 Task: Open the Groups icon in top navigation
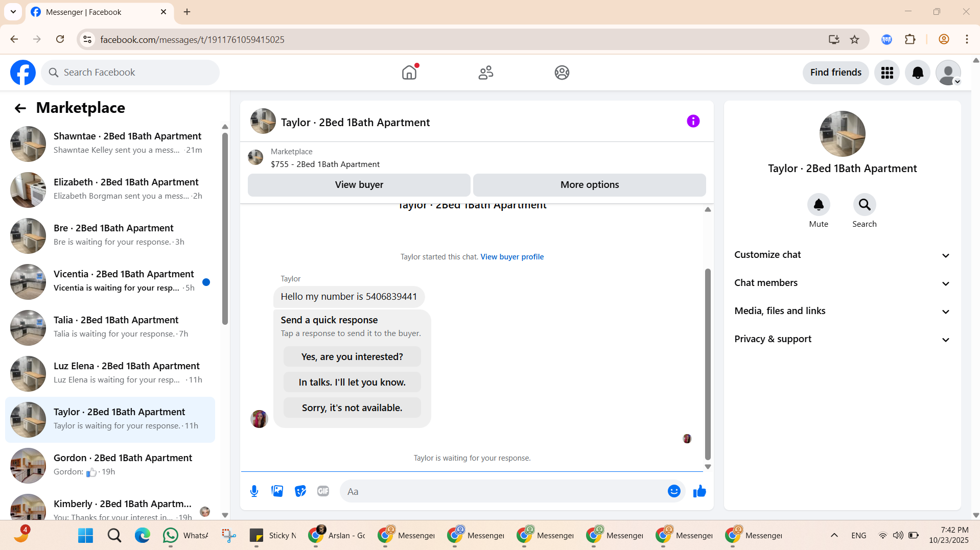(562, 73)
